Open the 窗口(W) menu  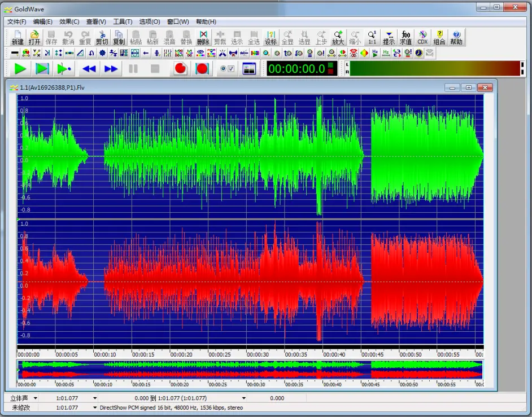(178, 21)
